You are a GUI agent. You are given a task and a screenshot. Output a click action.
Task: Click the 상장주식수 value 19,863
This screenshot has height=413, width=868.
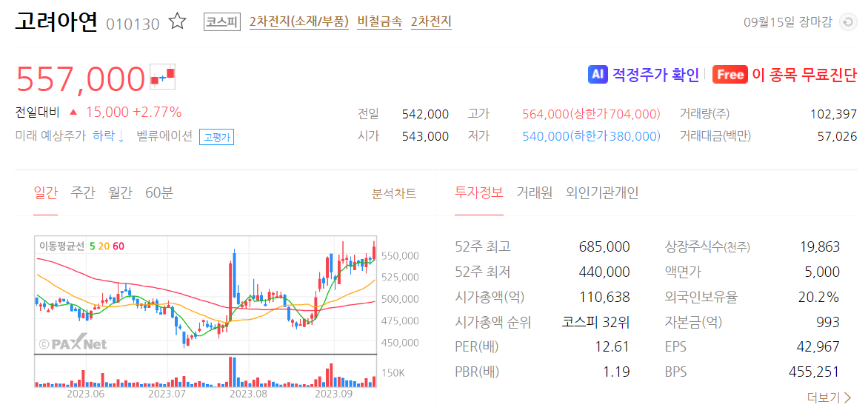(x=820, y=246)
